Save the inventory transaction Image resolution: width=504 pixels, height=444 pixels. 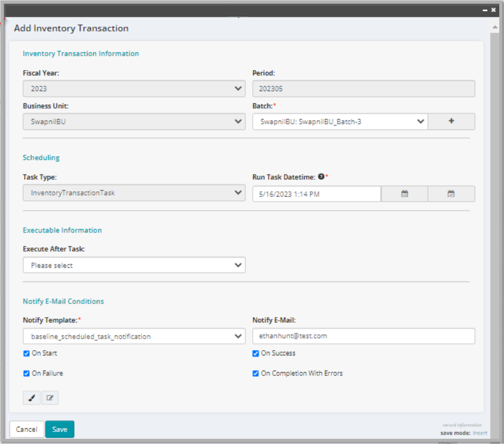click(59, 429)
